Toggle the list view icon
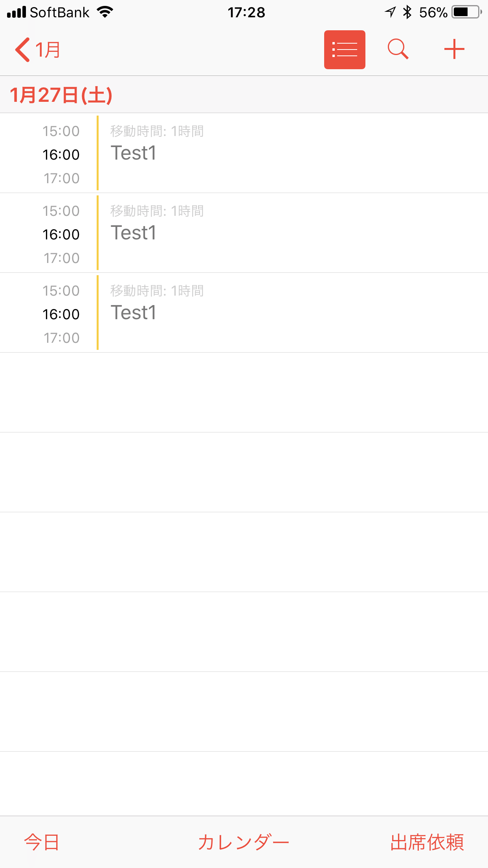The width and height of the screenshot is (488, 868). [x=345, y=50]
